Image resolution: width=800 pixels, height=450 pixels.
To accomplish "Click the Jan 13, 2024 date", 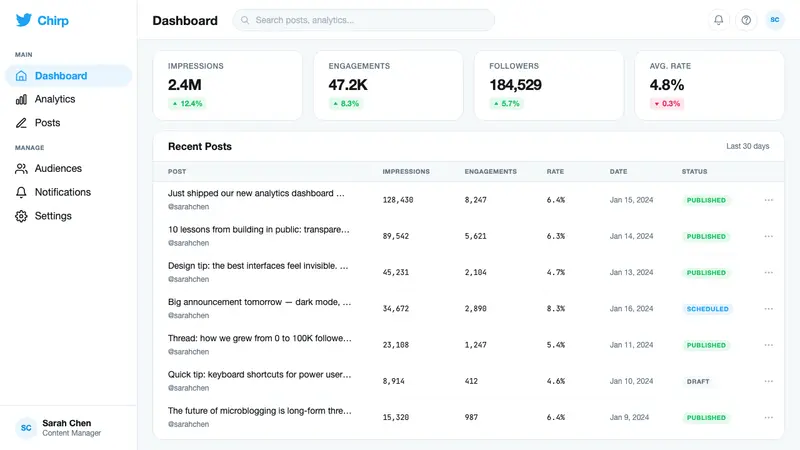I will (x=631, y=272).
